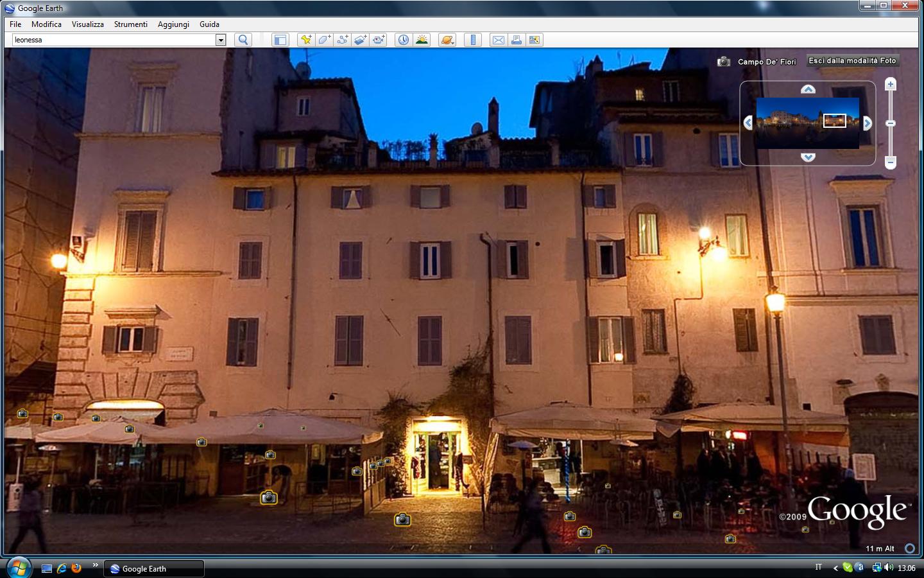Click the Google Earth title bar icon
Viewport: 924px width, 578px height.
pyautogui.click(x=10, y=8)
